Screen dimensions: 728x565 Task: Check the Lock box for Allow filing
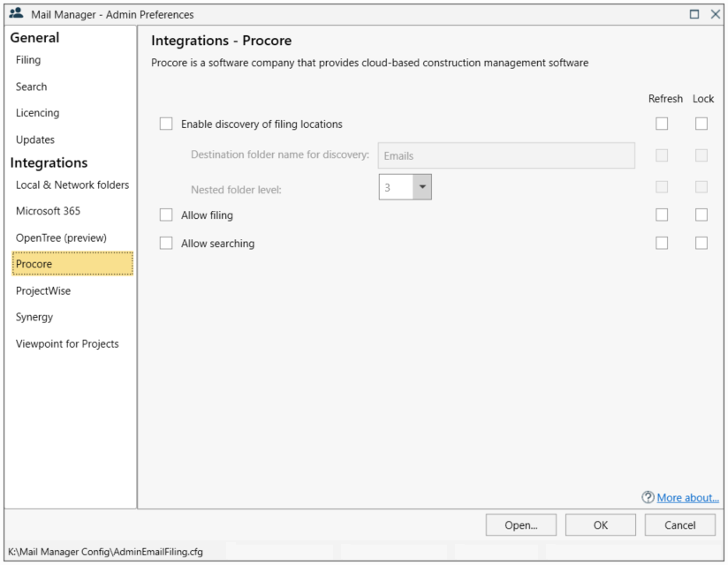pyautogui.click(x=701, y=214)
